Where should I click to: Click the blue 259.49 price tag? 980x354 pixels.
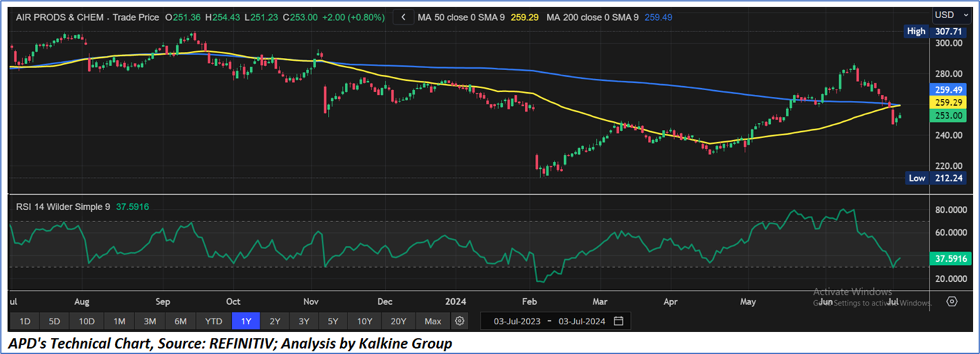949,90
